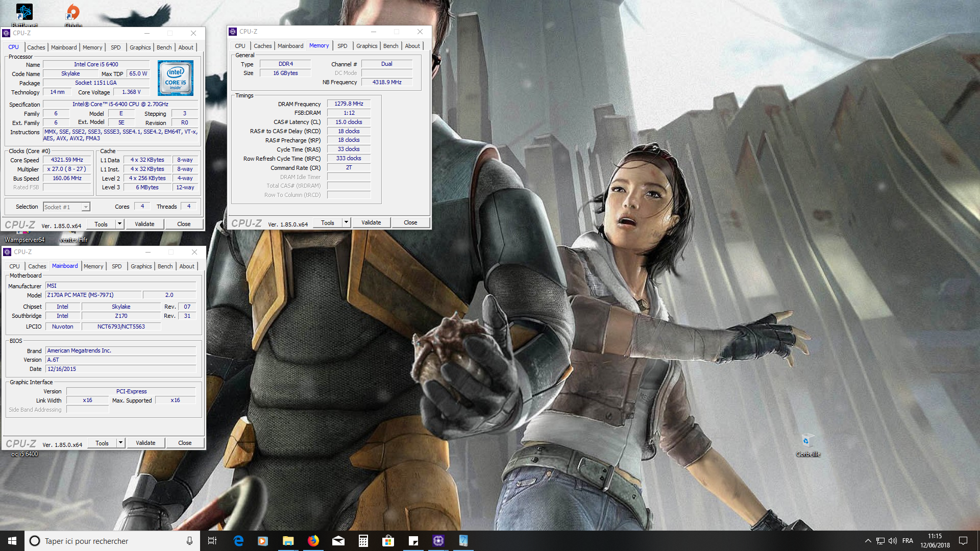Open the Bench tab in the Memory window

[x=391, y=46]
